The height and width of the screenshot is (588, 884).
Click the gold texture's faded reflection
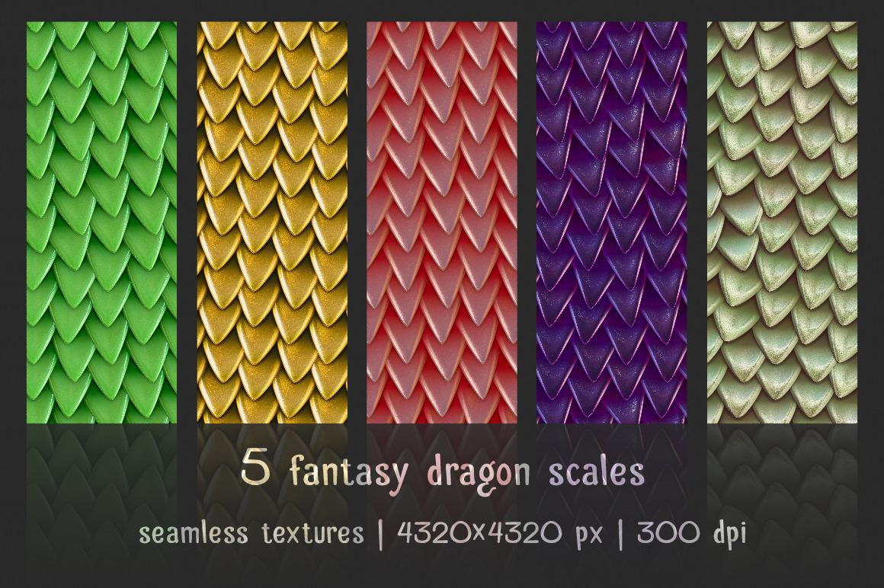coord(272,496)
